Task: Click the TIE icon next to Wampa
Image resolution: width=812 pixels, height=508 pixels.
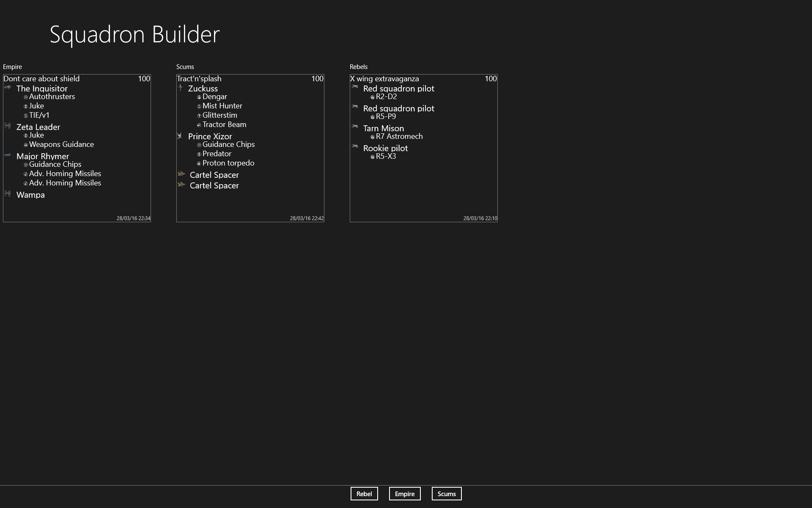Action: [8, 194]
